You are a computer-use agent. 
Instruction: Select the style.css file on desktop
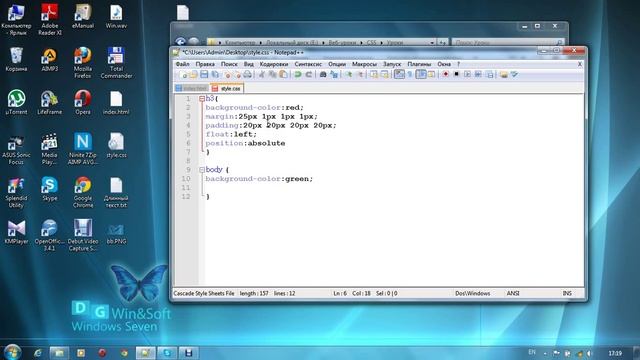click(x=116, y=146)
